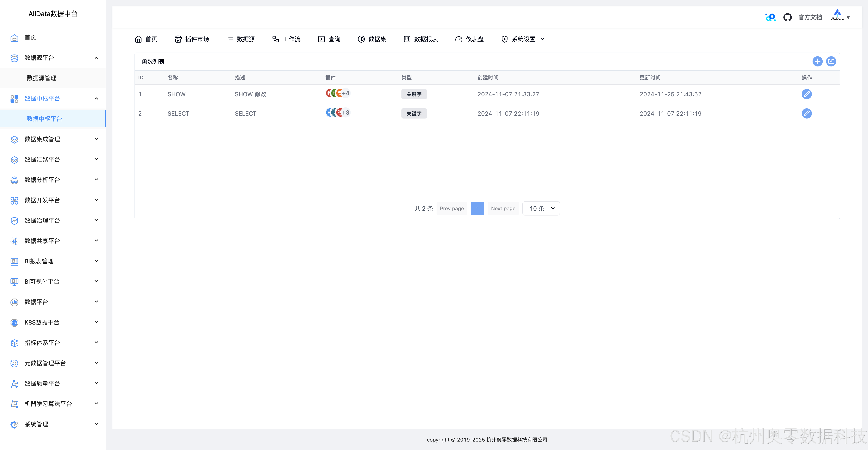Click the Prev page button
The width and height of the screenshot is (868, 450).
(x=451, y=209)
